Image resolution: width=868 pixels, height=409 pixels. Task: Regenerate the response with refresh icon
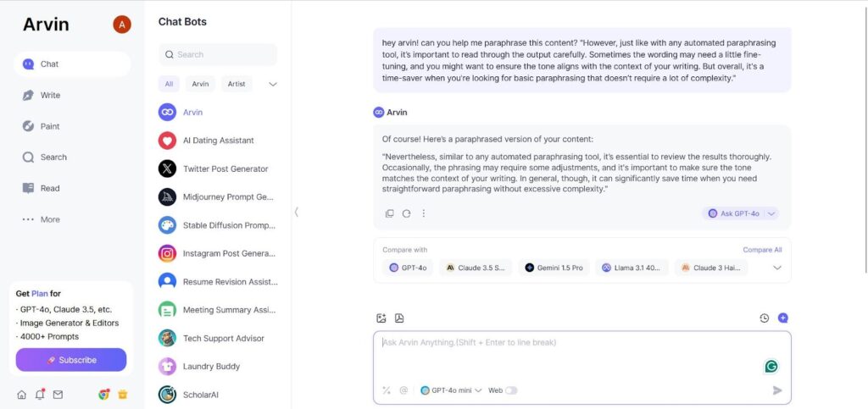pos(406,213)
